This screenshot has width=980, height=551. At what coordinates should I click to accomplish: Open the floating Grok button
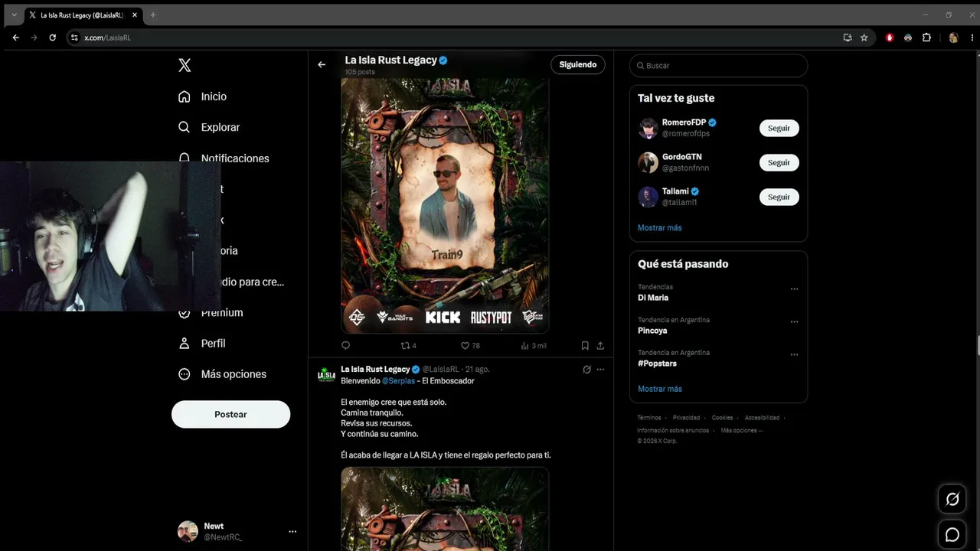[952, 500]
